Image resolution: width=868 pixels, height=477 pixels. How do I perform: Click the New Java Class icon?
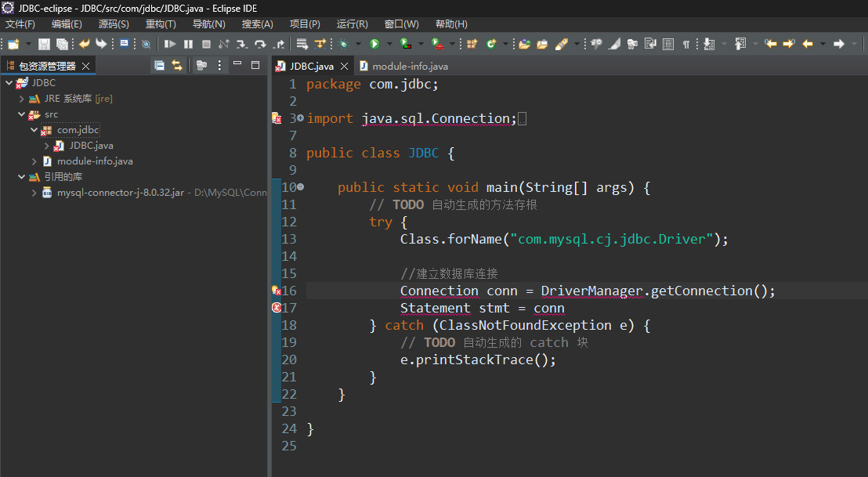pos(491,44)
